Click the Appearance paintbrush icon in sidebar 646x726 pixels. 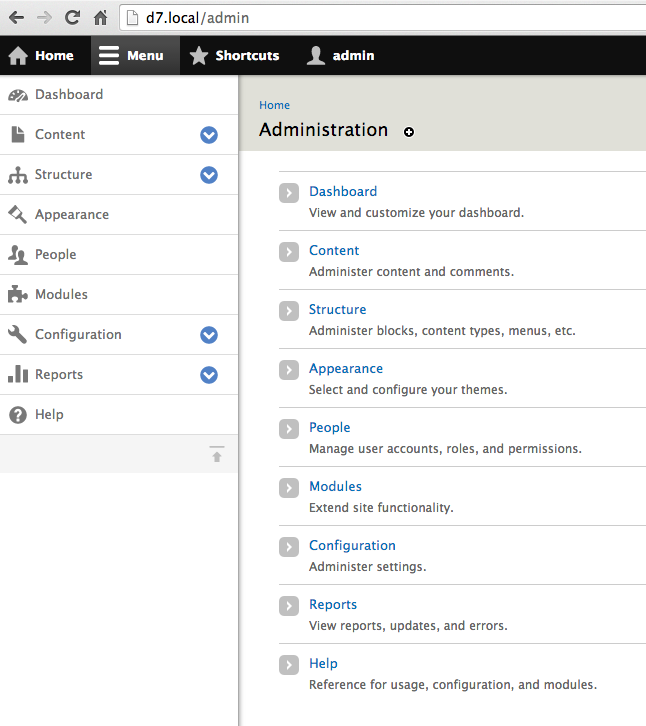(x=17, y=215)
